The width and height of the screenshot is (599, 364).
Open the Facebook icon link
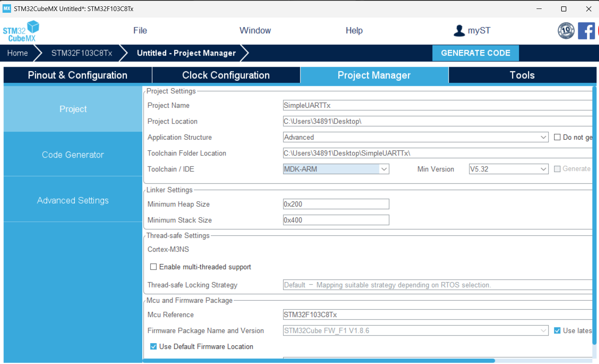pos(586,31)
